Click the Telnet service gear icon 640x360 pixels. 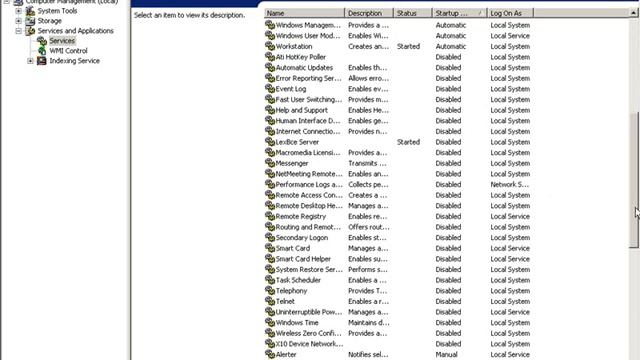[270, 301]
